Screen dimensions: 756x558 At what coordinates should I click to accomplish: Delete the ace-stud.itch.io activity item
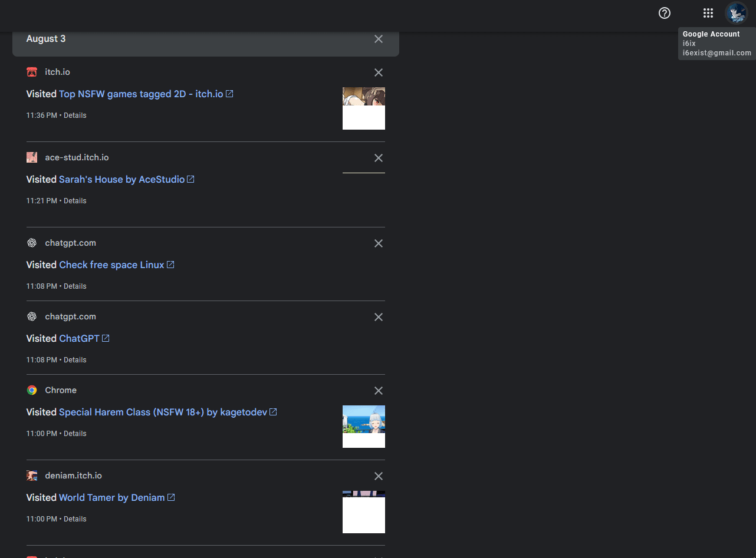[379, 158]
